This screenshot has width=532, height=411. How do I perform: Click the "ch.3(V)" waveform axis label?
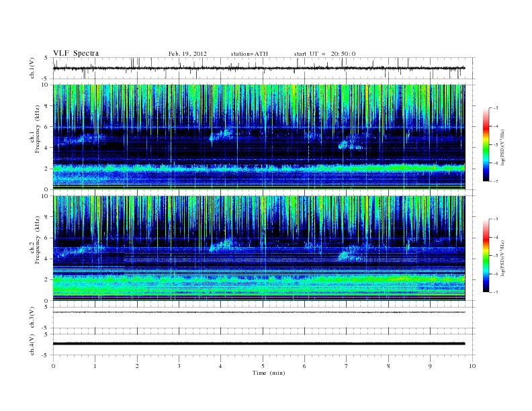tap(32, 318)
